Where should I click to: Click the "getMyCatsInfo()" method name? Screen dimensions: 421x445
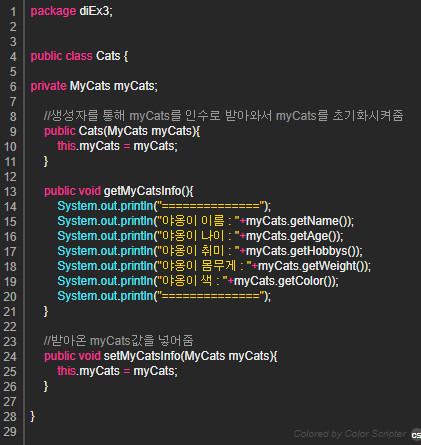(x=148, y=191)
